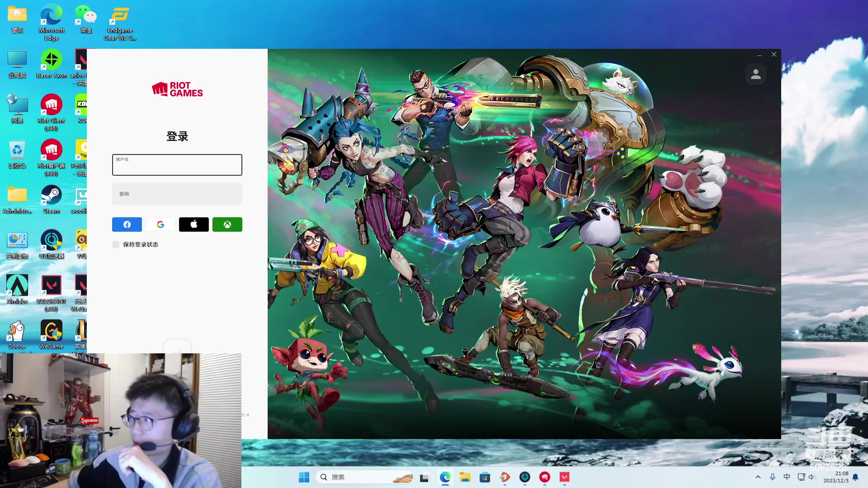Enable the stay signed in checkbox
Screen dimensions: 868x488
coord(116,244)
